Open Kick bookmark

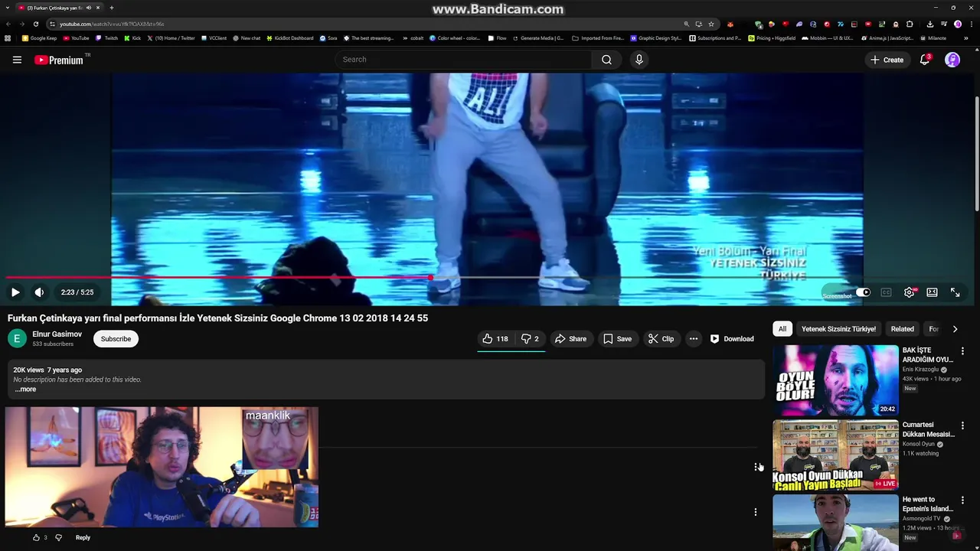(x=132, y=38)
